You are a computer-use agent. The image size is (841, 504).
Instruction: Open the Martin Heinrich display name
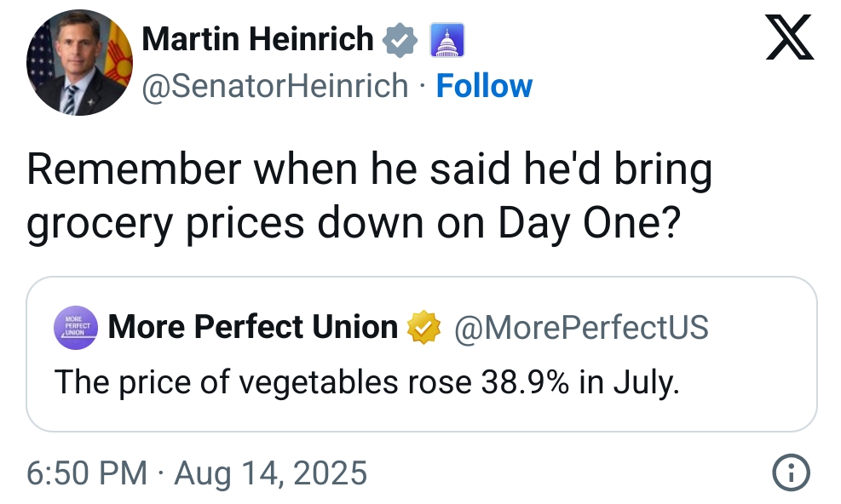point(257,39)
